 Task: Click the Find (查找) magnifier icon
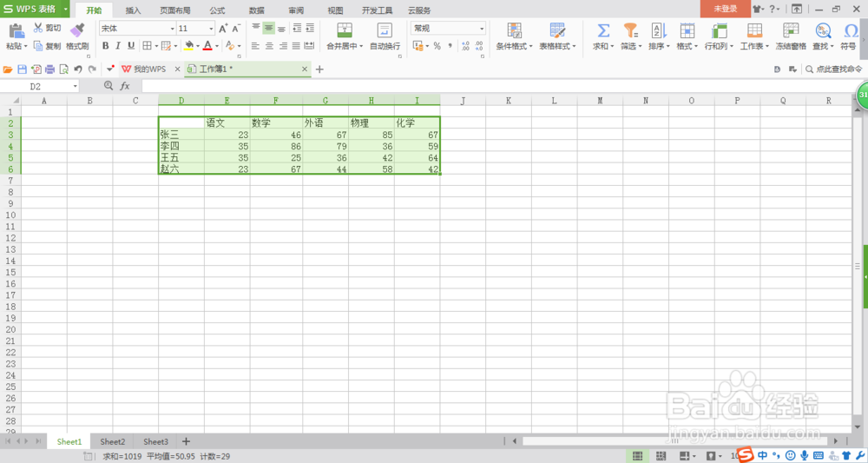click(x=823, y=30)
